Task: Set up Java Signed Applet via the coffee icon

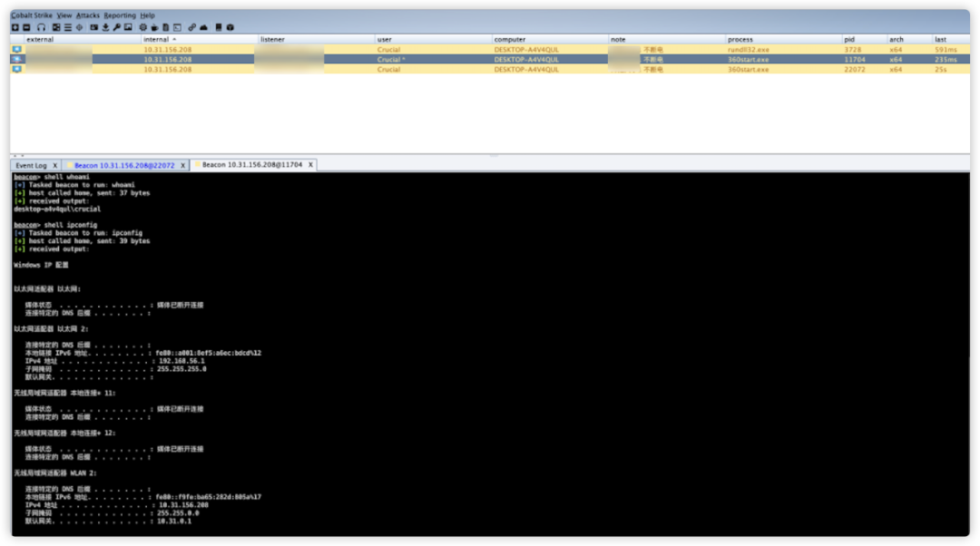Action: [x=154, y=27]
